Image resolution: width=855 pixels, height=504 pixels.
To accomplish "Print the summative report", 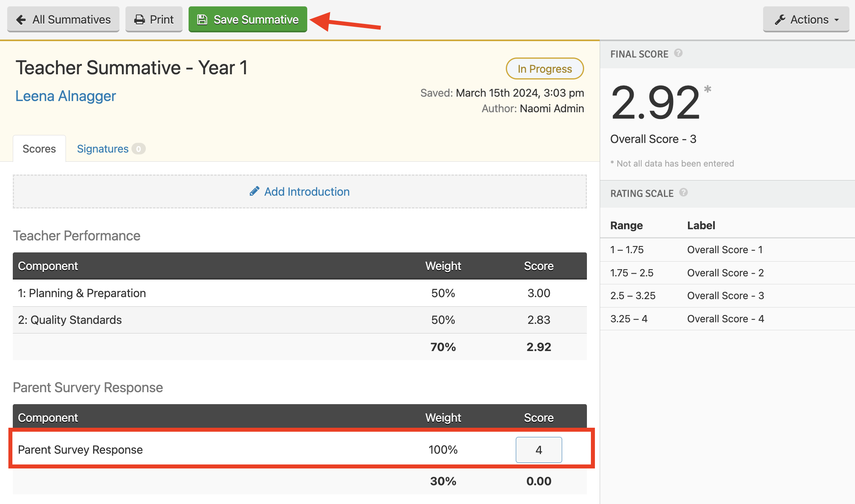I will click(x=154, y=19).
